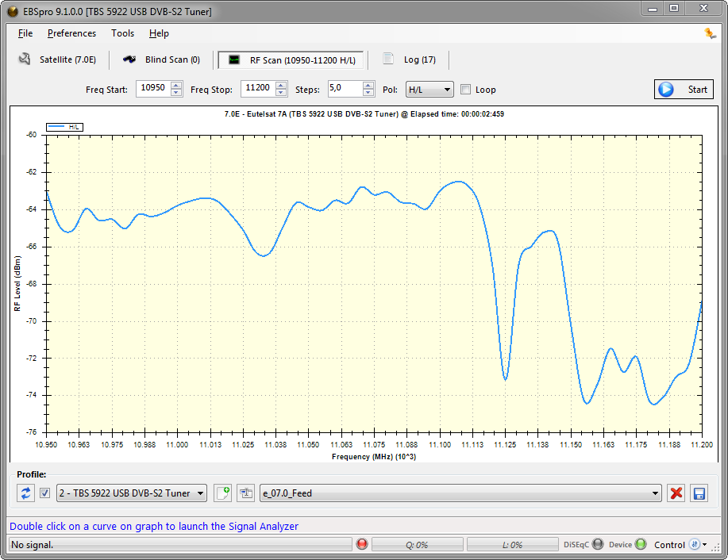Focus the Freq Start field
This screenshot has height=560, width=728.
pyautogui.click(x=153, y=88)
